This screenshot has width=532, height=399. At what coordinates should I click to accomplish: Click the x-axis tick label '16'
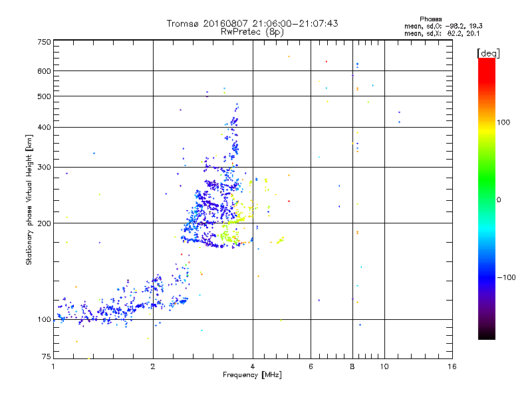coord(452,366)
